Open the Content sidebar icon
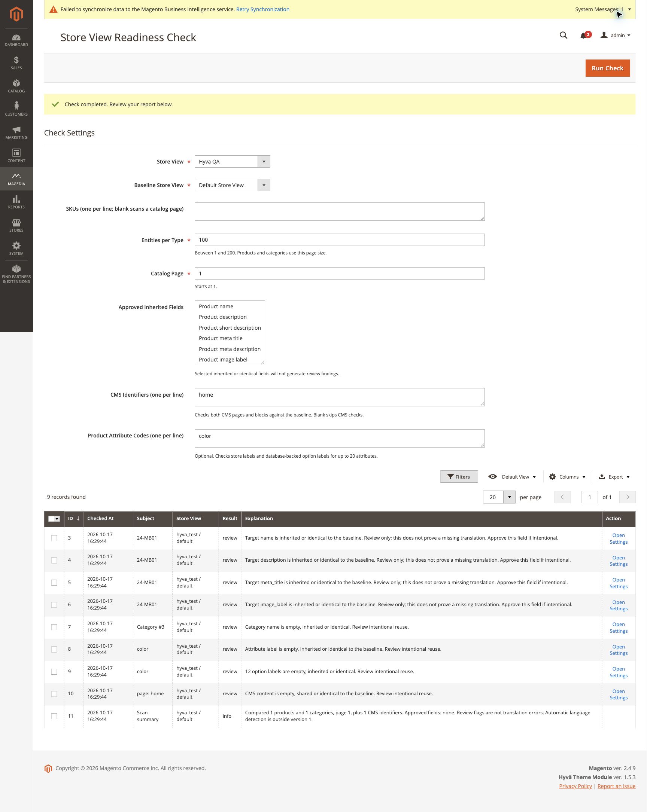The height and width of the screenshot is (812, 647). pyautogui.click(x=16, y=156)
